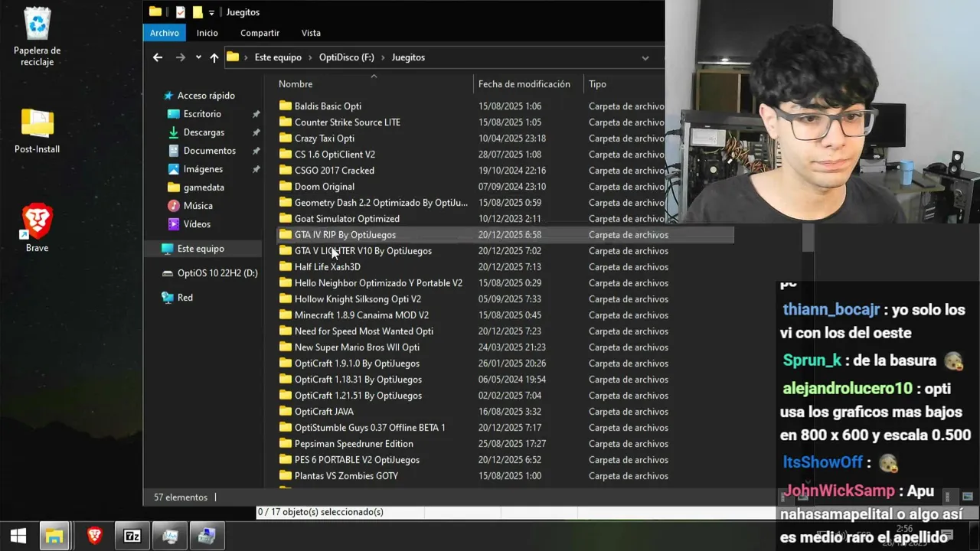This screenshot has width=980, height=551.
Task: Select OptiStumble Guys 0.37 Offline BETA 1
Action: tap(370, 428)
